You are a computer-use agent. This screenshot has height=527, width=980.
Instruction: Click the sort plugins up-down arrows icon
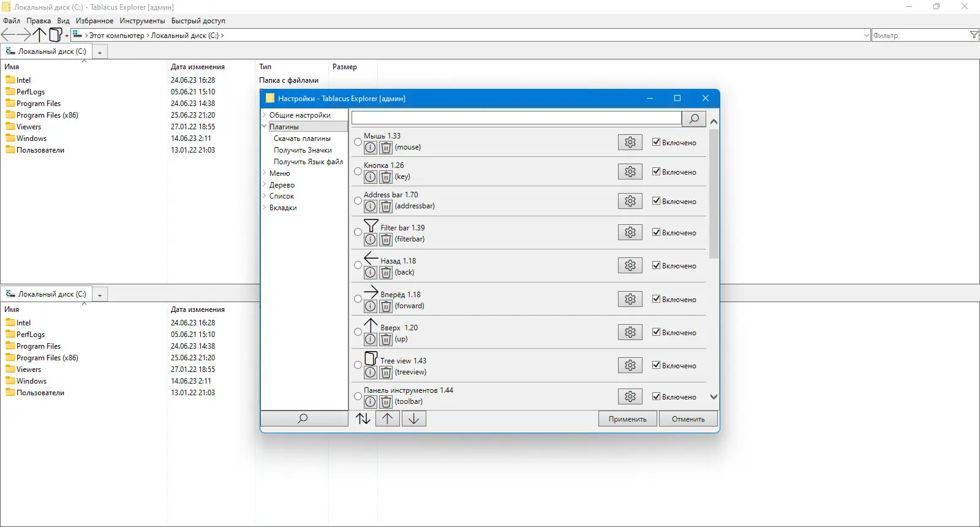[x=363, y=419]
